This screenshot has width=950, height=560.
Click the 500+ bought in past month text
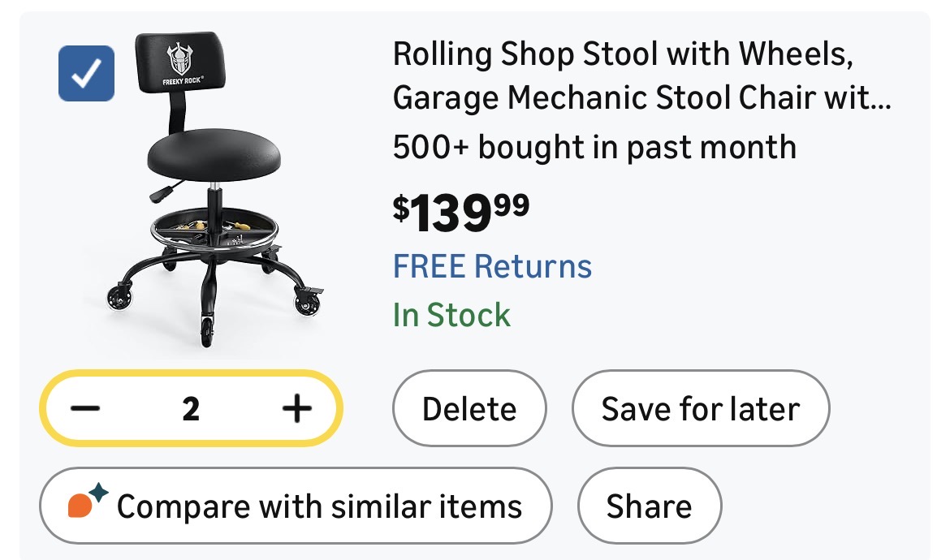594,148
